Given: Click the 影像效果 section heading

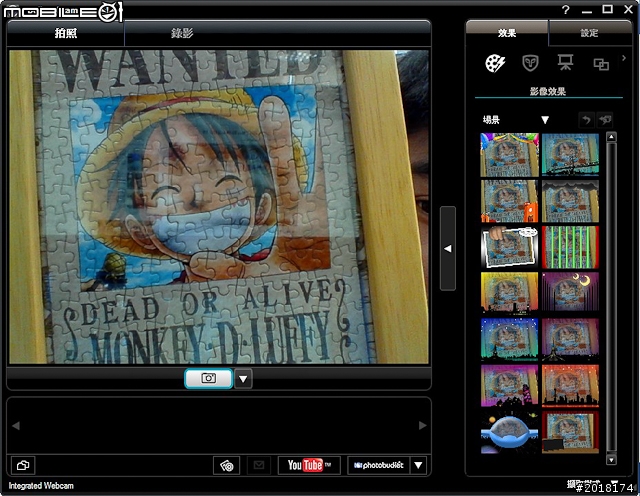Looking at the screenshot, I should tap(548, 91).
